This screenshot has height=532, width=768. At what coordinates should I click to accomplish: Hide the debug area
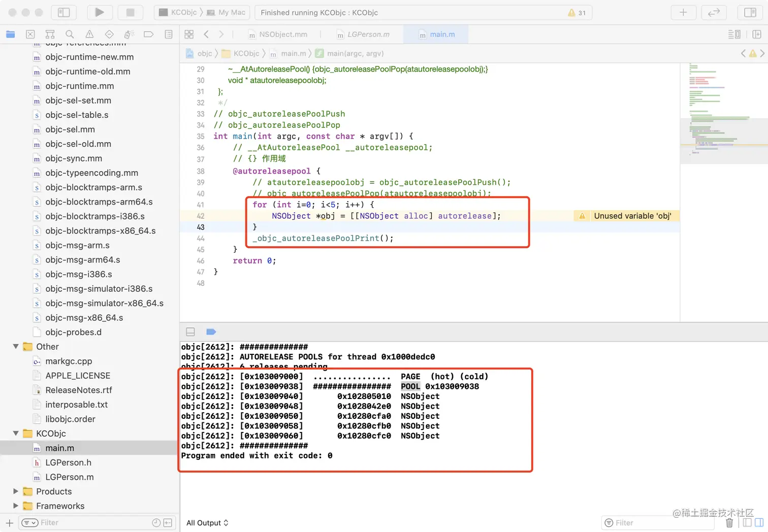pos(190,332)
